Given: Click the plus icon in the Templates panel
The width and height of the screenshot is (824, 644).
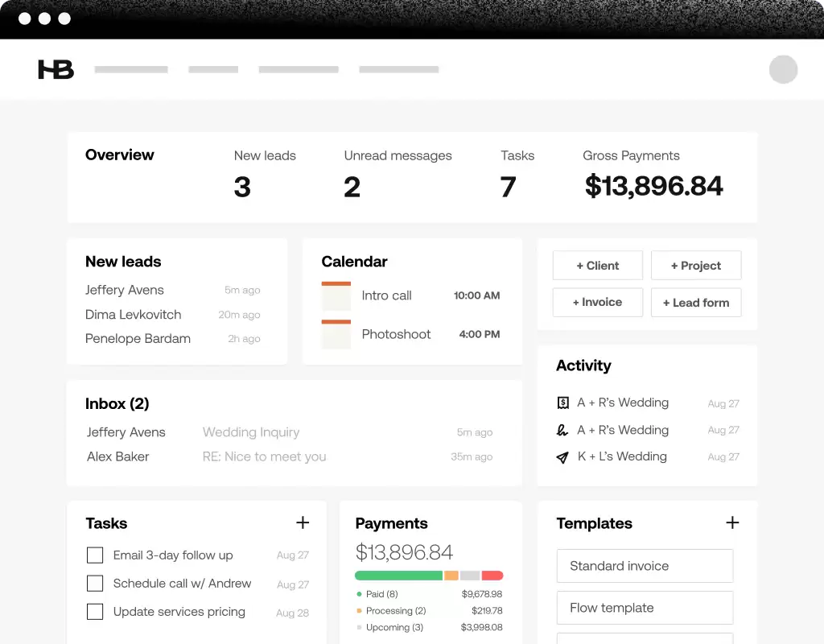Looking at the screenshot, I should [x=732, y=522].
